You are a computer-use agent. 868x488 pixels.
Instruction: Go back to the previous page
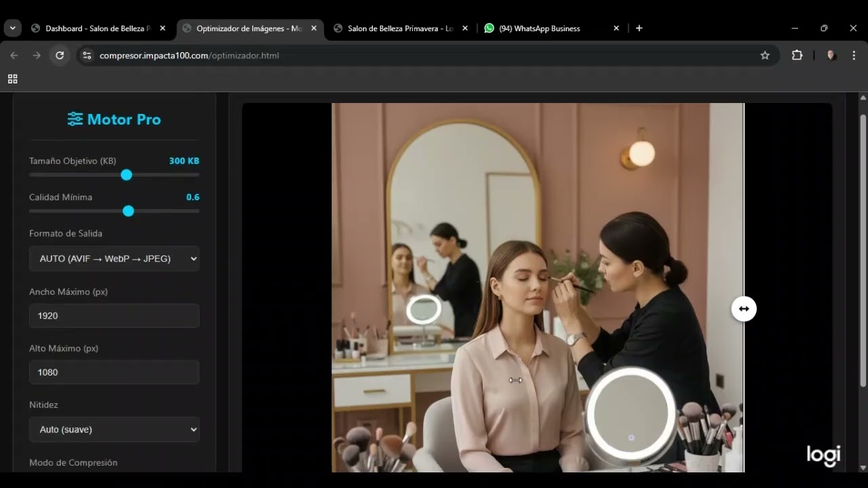pos(14,56)
